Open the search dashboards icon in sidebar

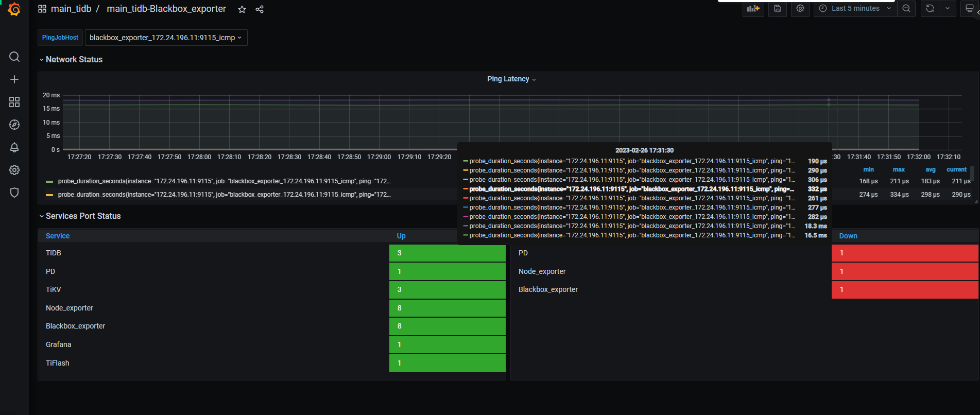click(x=14, y=57)
